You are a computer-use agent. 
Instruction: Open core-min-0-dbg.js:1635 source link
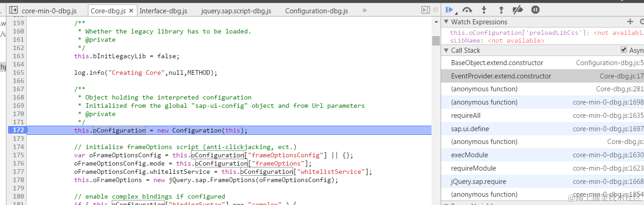tap(608, 116)
